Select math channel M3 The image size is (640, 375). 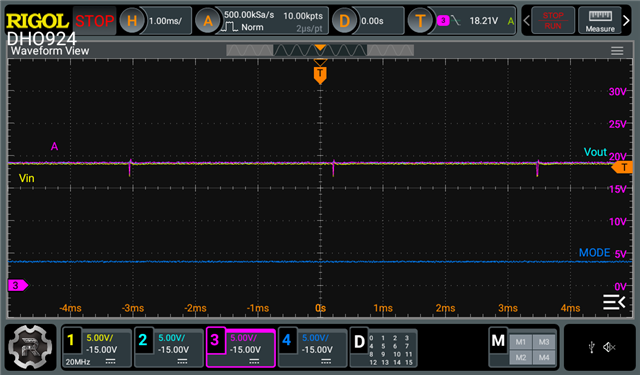[x=544, y=342]
